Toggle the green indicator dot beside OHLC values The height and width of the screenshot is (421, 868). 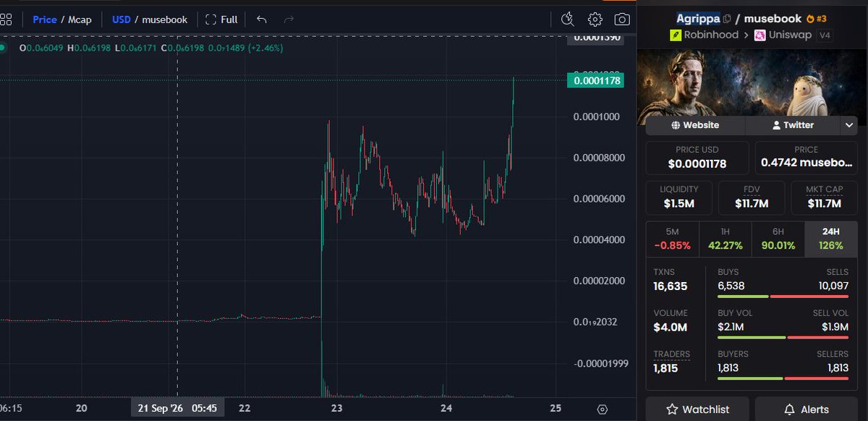click(2, 48)
